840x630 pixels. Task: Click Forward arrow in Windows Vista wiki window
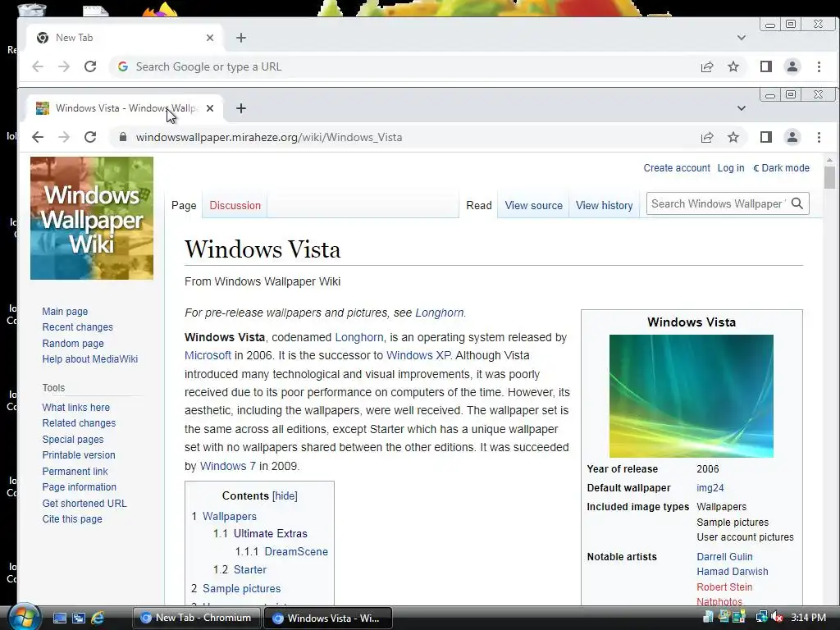(x=64, y=137)
